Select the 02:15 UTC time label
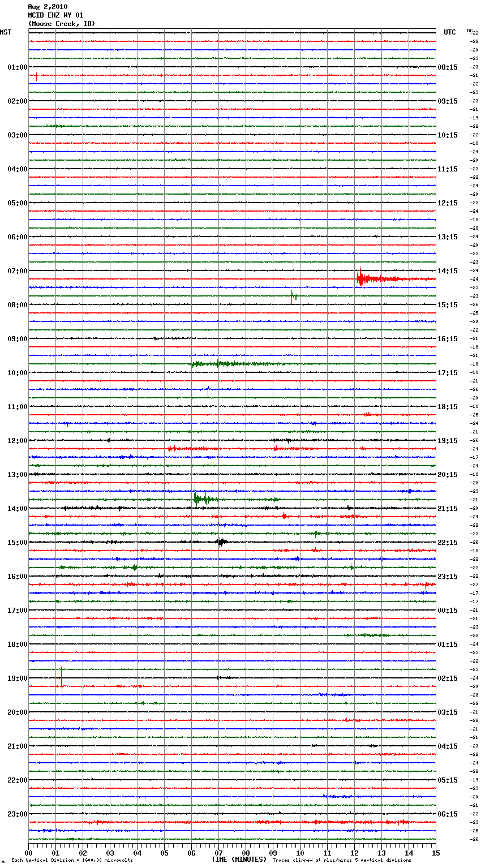 point(448,678)
